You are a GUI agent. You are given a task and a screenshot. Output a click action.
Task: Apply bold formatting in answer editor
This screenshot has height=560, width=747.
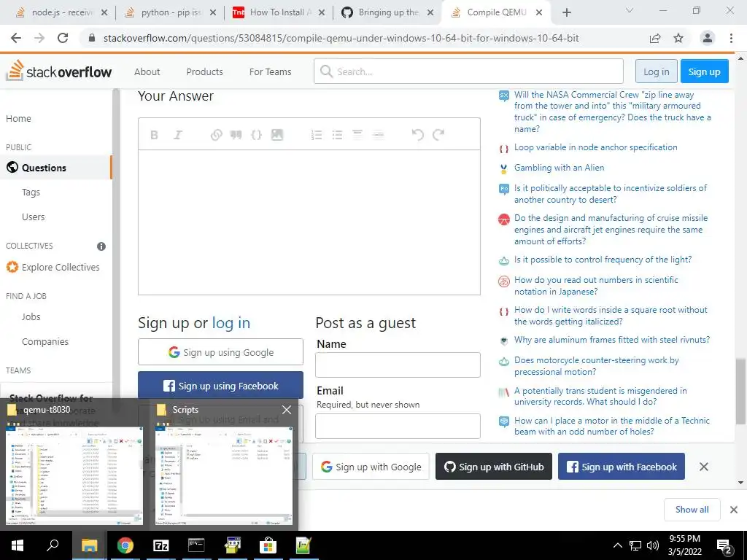tap(154, 135)
